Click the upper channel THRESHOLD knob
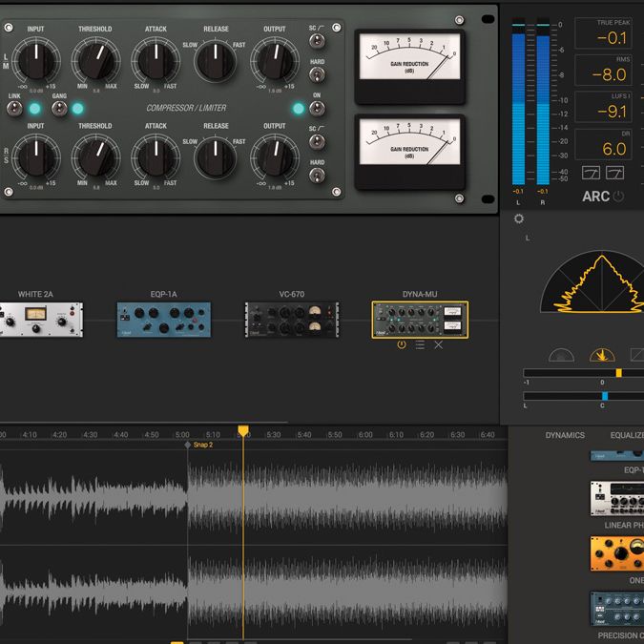This screenshot has height=644, width=644. tap(94, 60)
